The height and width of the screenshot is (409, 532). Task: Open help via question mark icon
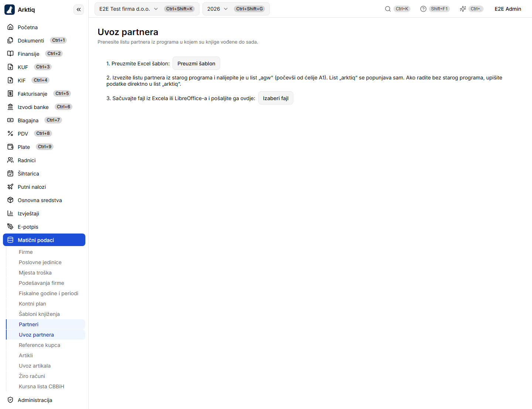coord(423,9)
